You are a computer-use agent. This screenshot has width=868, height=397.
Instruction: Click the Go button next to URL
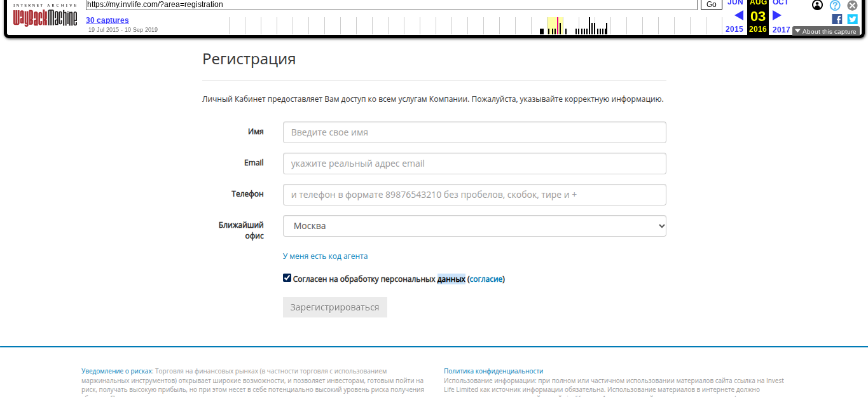pos(711,4)
